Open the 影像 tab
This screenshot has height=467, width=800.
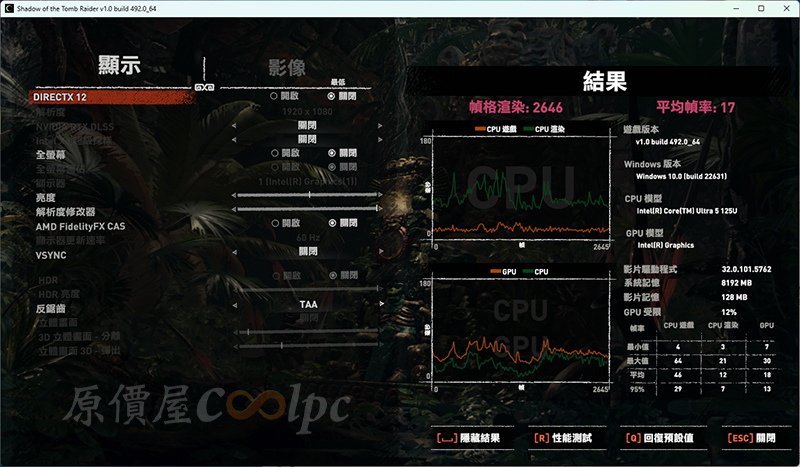287,67
